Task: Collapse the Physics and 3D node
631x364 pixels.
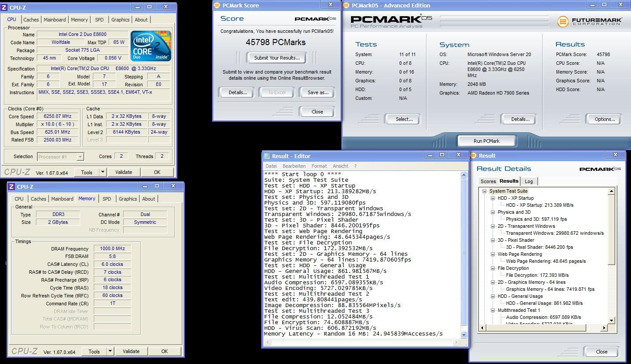Action: pos(493,212)
